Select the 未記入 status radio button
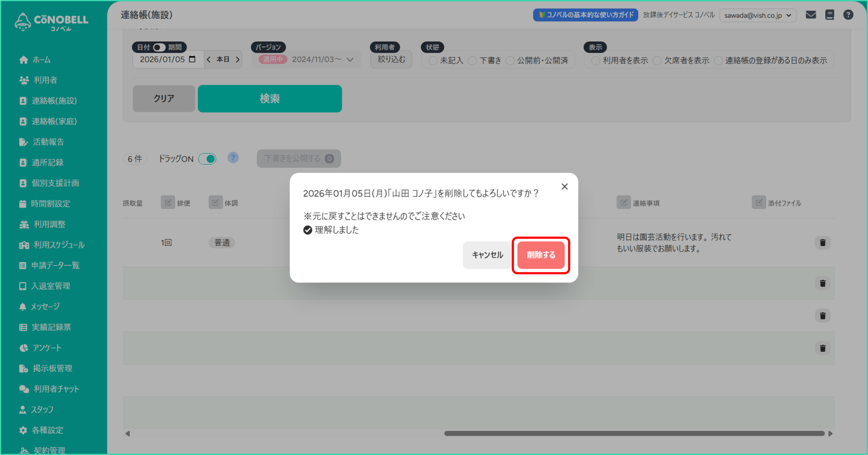This screenshot has height=455, width=868. 433,61
